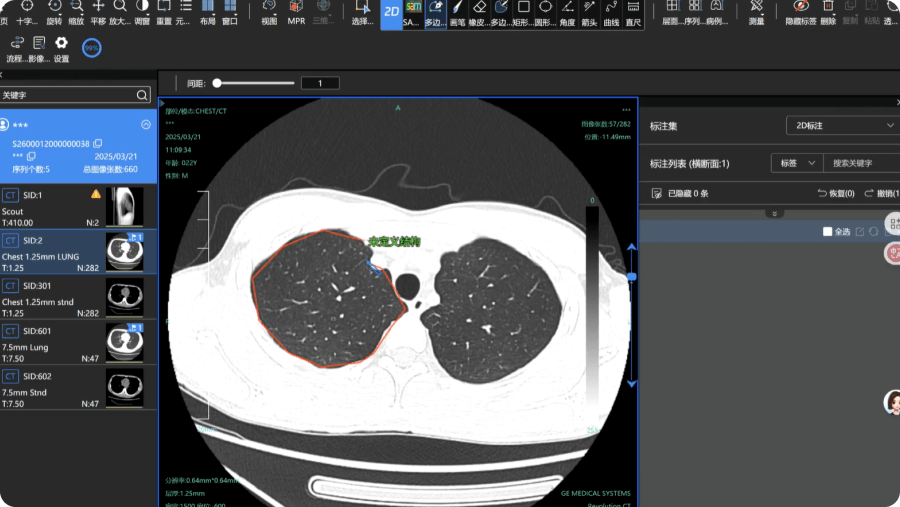Image resolution: width=900 pixels, height=507 pixels.
Task: Open the 标签 filter dropdown
Action: 797,163
